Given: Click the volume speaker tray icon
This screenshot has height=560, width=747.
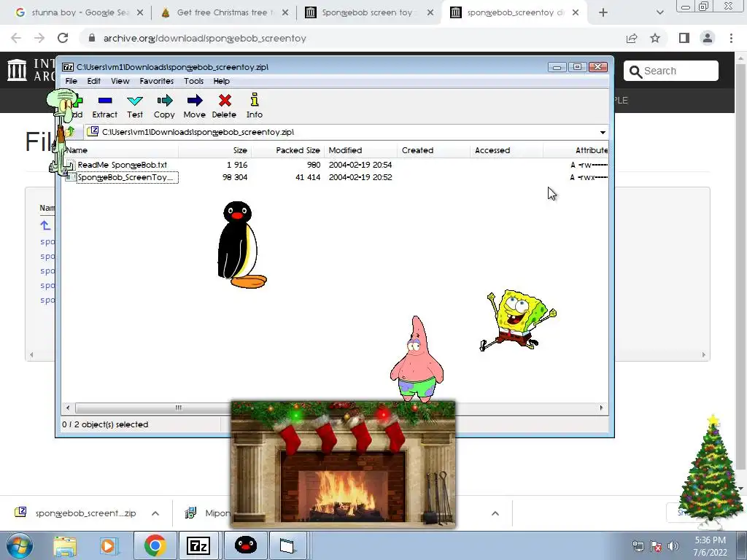Looking at the screenshot, I should [x=673, y=546].
